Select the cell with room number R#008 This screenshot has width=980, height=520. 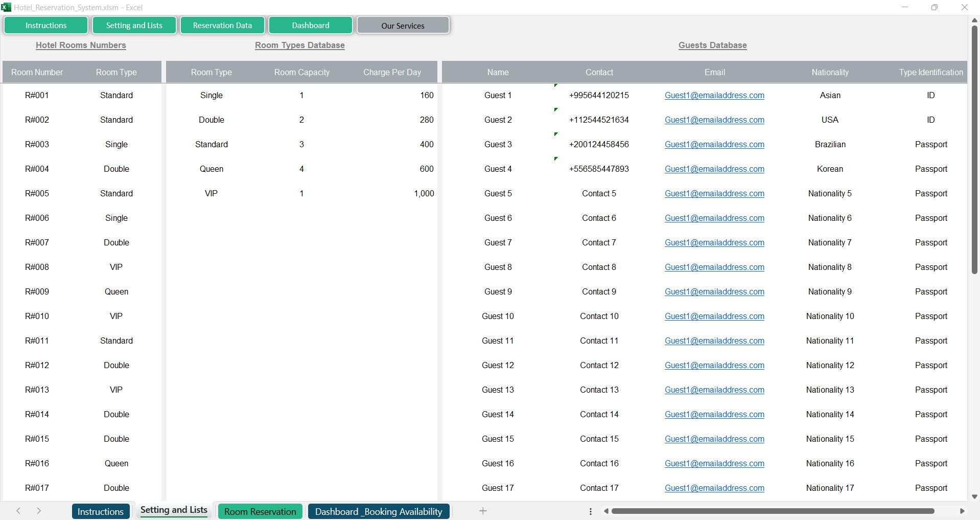click(x=37, y=267)
